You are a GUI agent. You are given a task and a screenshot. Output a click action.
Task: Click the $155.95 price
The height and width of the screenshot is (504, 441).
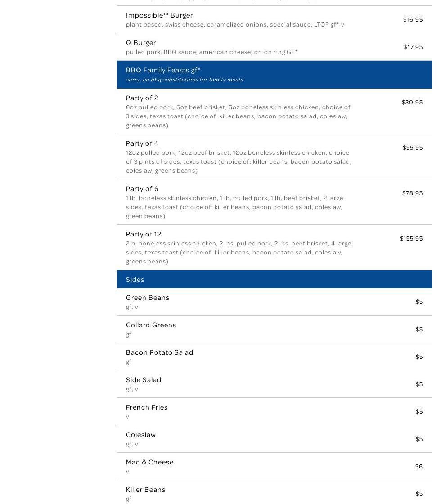pyautogui.click(x=411, y=238)
